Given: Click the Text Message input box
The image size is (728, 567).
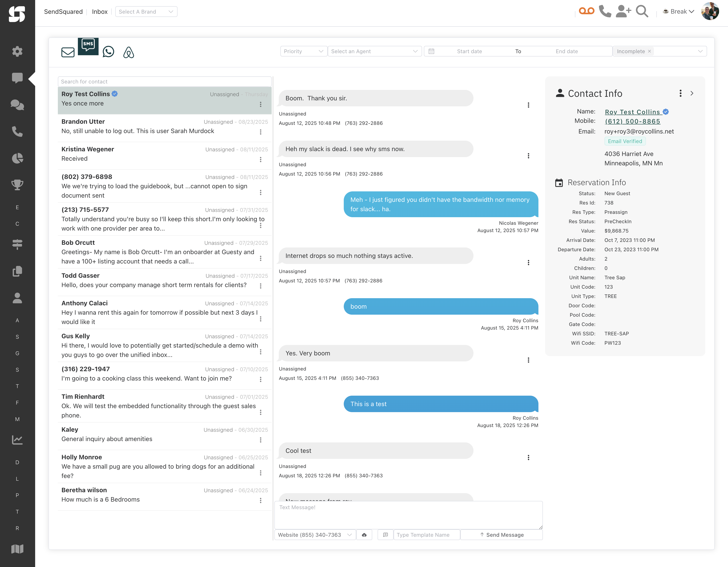Looking at the screenshot, I should click(x=408, y=515).
